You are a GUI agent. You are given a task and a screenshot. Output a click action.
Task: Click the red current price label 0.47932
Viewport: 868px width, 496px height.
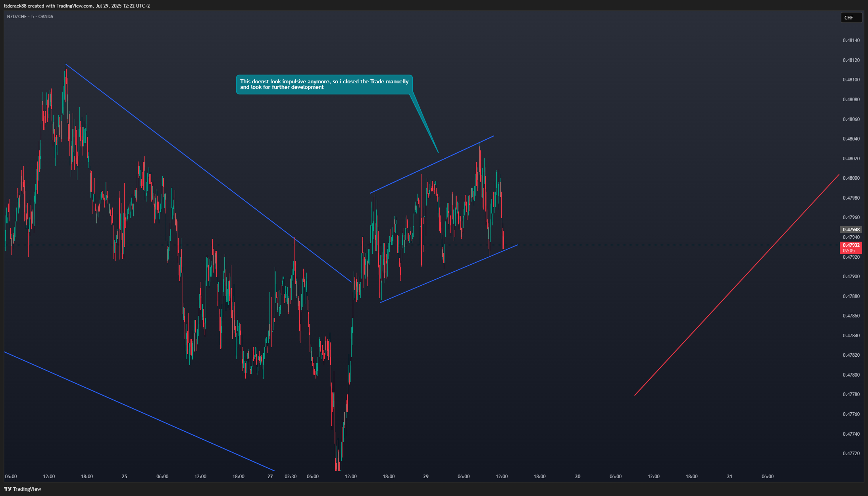tap(851, 248)
